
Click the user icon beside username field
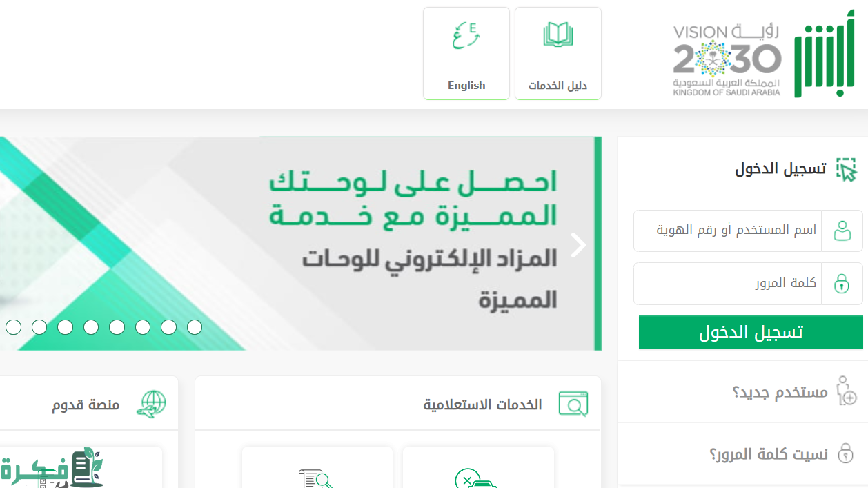[x=842, y=231]
